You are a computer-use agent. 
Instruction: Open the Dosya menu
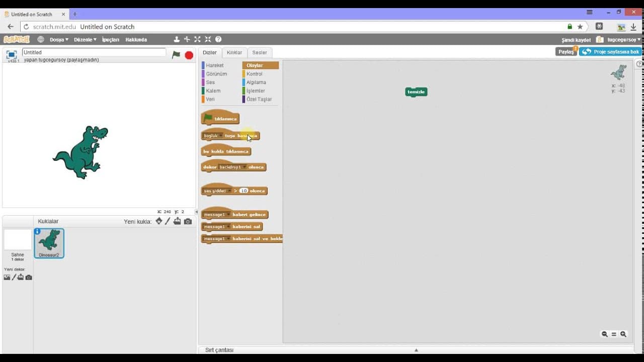click(x=59, y=39)
